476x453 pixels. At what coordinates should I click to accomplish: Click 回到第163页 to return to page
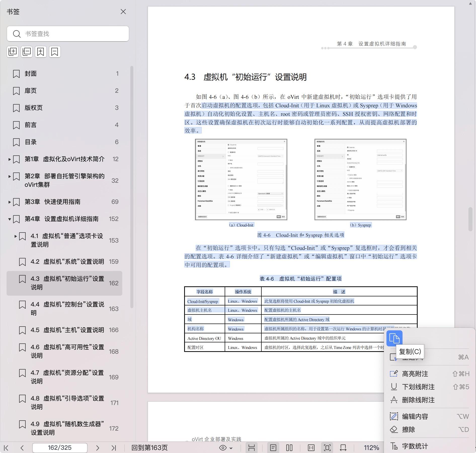point(149,448)
